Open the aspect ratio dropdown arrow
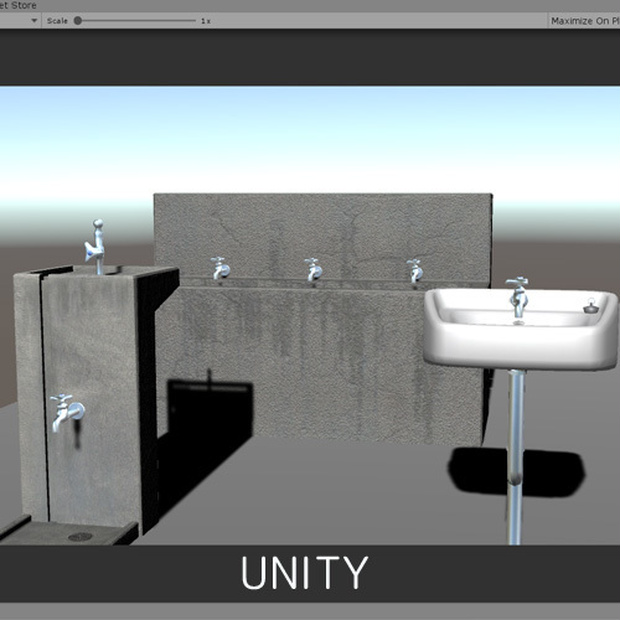This screenshot has height=620, width=620. click(34, 21)
